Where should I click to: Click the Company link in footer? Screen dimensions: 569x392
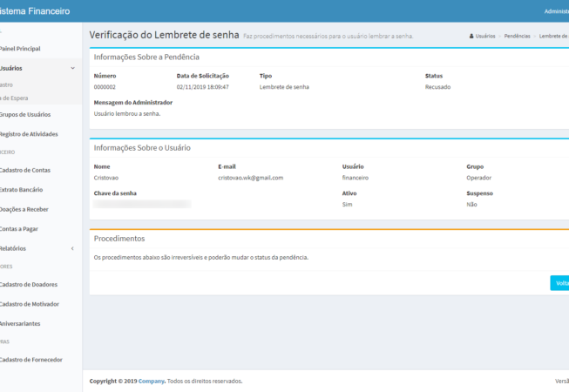[151, 381]
